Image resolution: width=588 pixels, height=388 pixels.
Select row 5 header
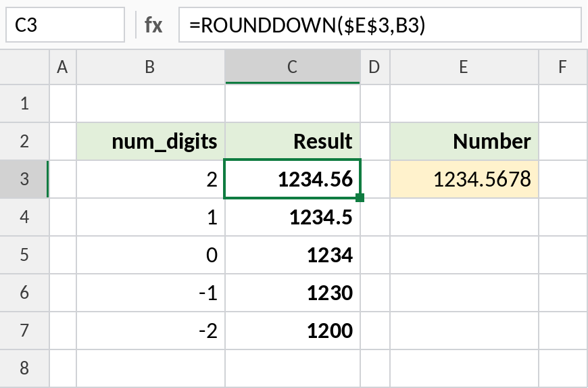[x=24, y=255]
